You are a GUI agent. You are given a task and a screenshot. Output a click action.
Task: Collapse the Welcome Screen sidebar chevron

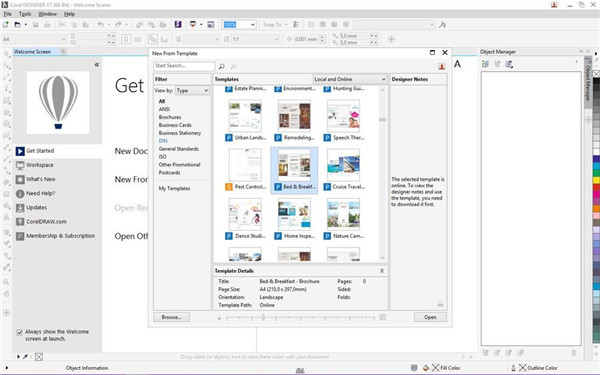pos(97,64)
